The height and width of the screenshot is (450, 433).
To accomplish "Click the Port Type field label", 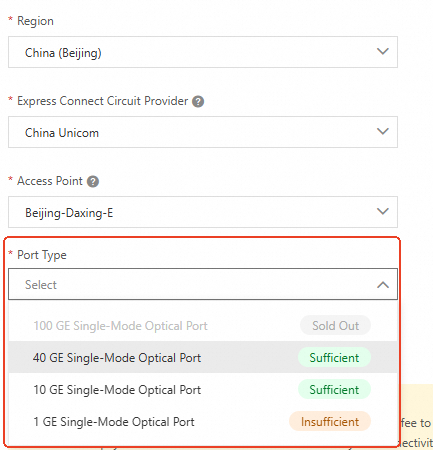I will coord(42,255).
